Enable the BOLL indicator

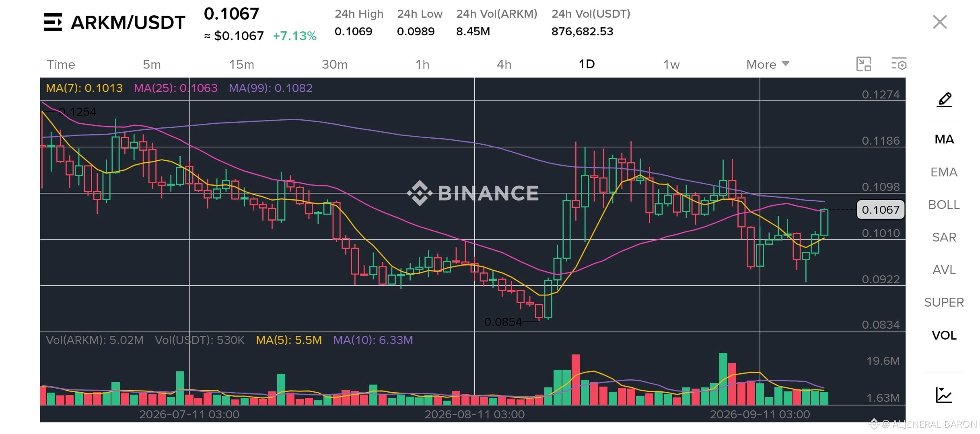pyautogui.click(x=944, y=205)
